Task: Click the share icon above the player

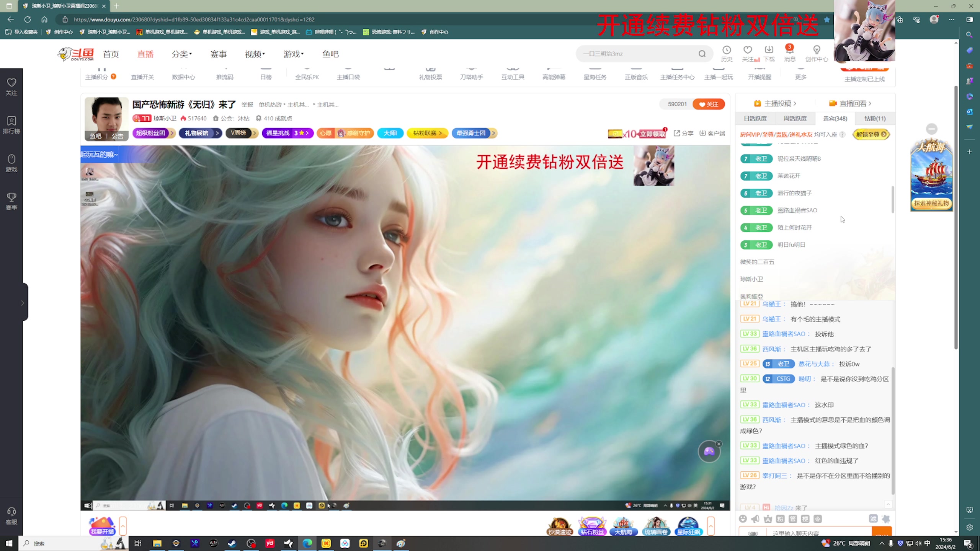Action: [x=677, y=133]
